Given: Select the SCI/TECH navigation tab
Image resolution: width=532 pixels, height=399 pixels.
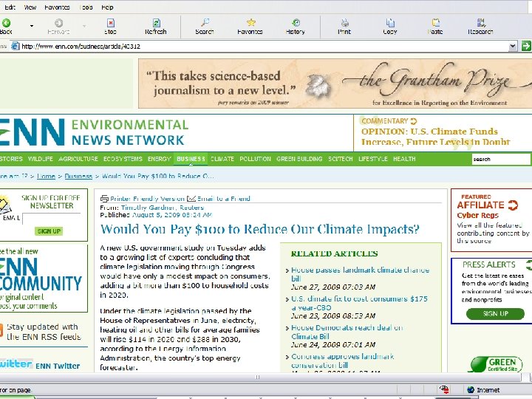Looking at the screenshot, I should coord(341,159).
